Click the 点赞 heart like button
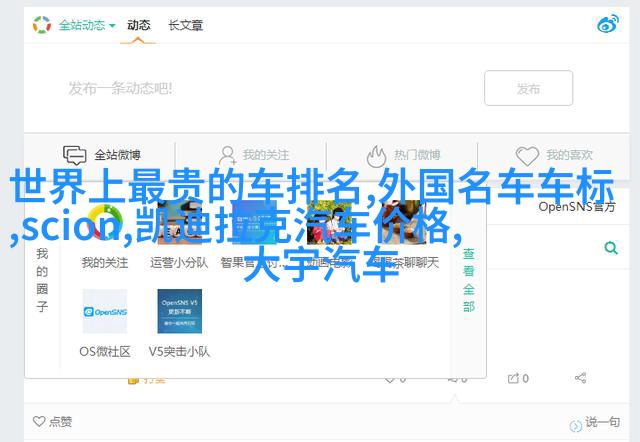This screenshot has width=640, height=442. coord(52,421)
